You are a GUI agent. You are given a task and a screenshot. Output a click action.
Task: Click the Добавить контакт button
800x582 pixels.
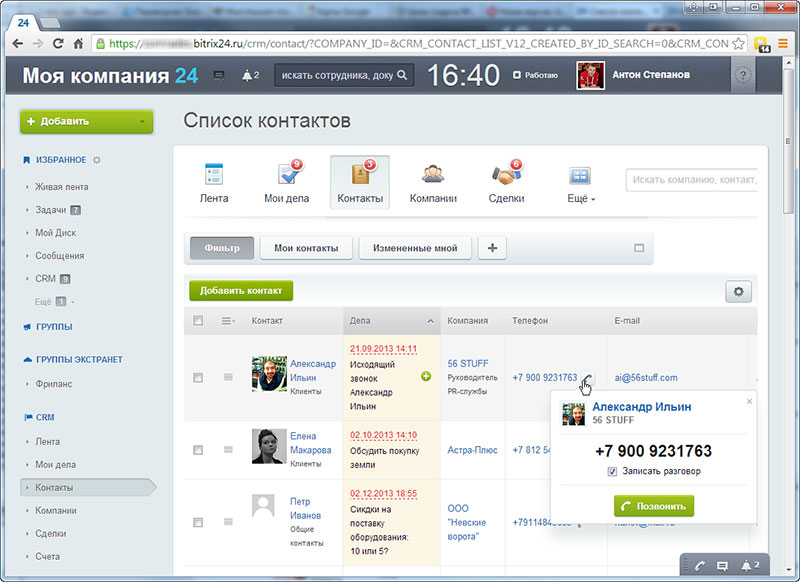coord(241,291)
